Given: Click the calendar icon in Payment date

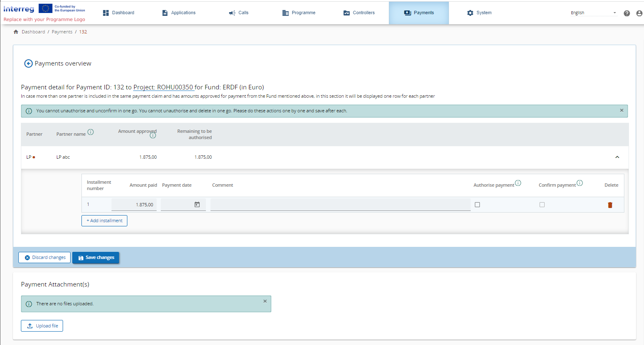Looking at the screenshot, I should coord(197,205).
